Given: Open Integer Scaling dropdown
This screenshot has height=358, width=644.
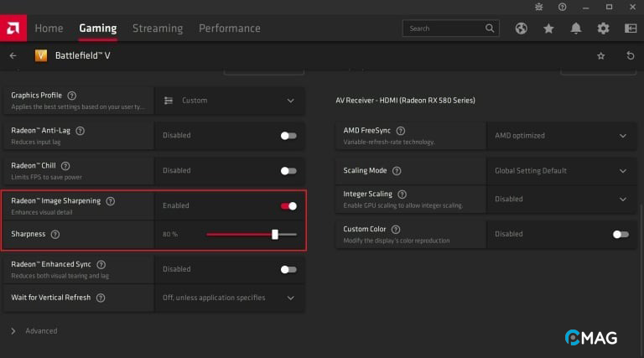Looking at the screenshot, I should click(x=561, y=199).
